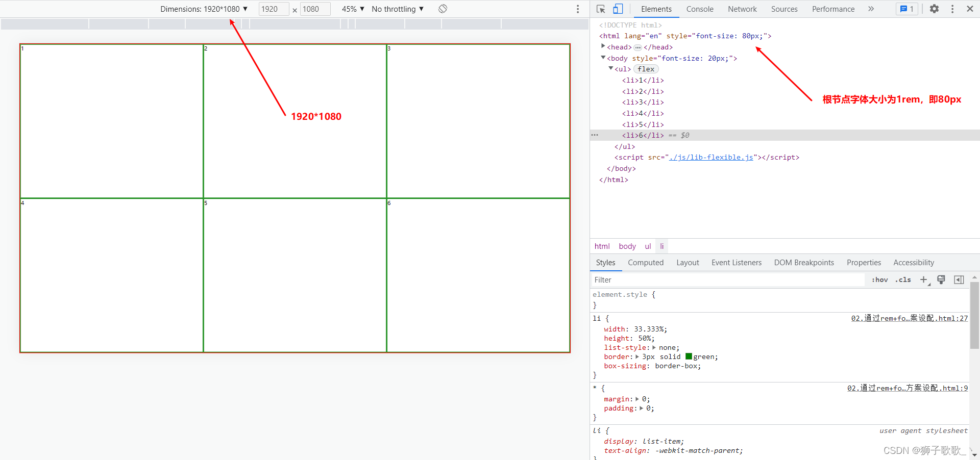Close the DevTools panel
980x460 pixels.
(x=970, y=9)
